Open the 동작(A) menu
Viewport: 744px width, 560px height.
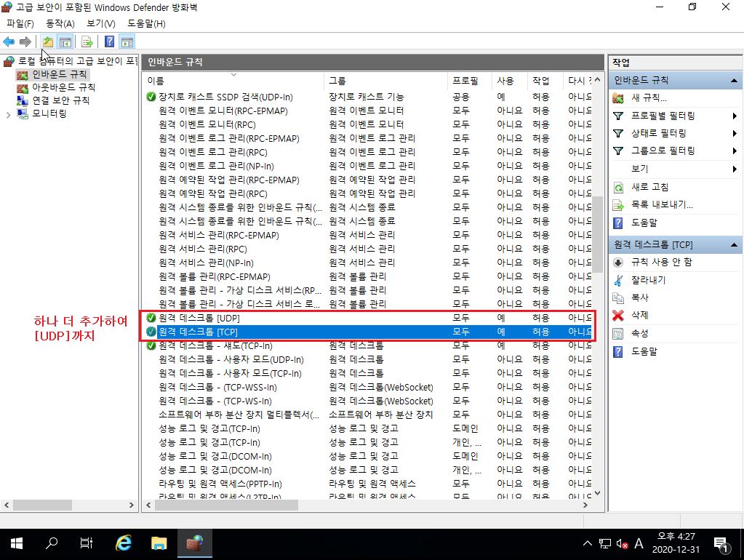click(x=60, y=23)
